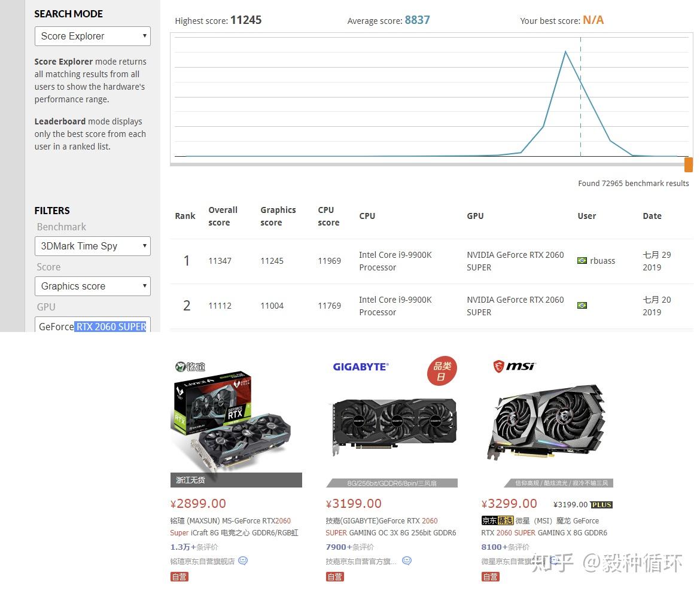700x591 pixels.
Task: Click the Rank column header
Action: click(185, 216)
